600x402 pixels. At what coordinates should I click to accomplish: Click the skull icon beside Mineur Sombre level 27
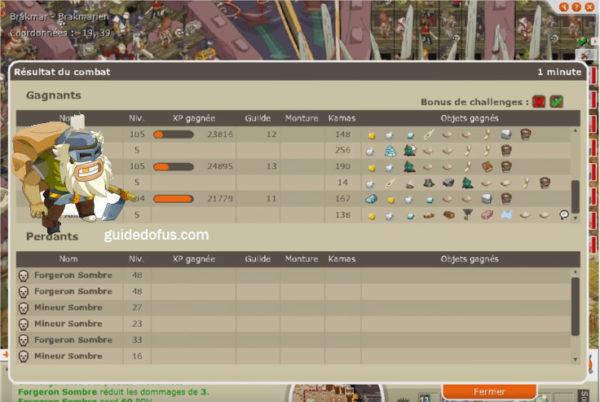point(23,308)
